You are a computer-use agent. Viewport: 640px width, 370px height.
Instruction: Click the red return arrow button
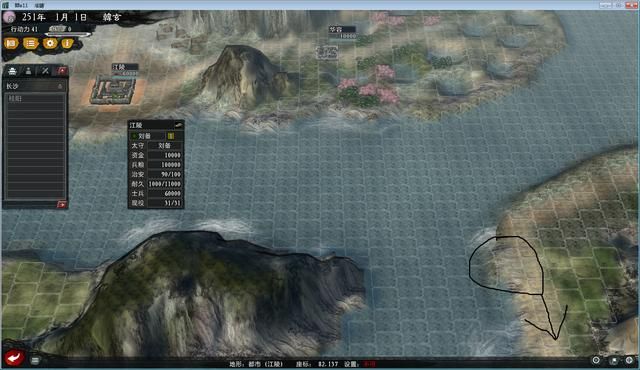pos(14,359)
